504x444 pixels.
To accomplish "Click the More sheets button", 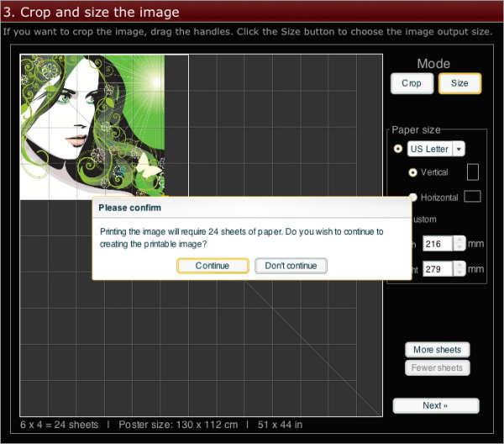I will click(436, 350).
